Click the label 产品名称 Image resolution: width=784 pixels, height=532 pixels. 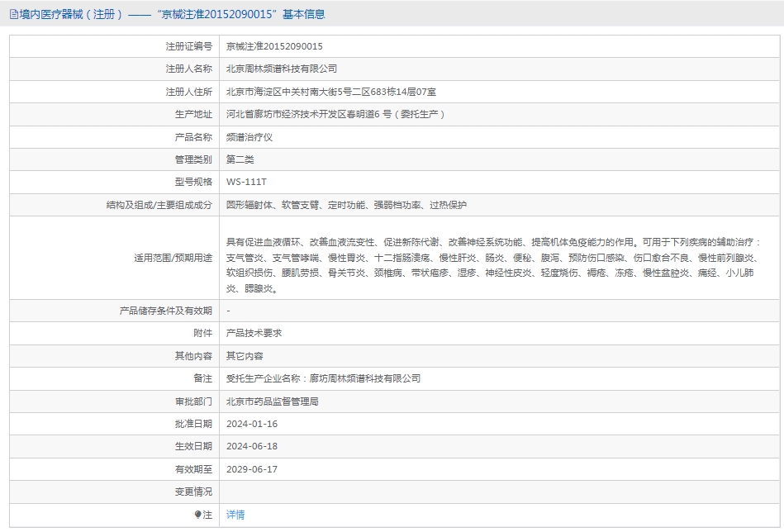pos(193,137)
